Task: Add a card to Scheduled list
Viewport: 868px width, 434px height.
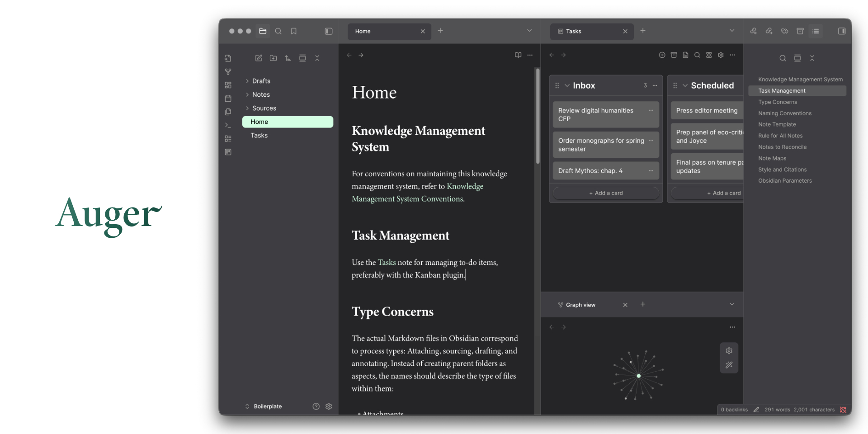Action: point(707,193)
